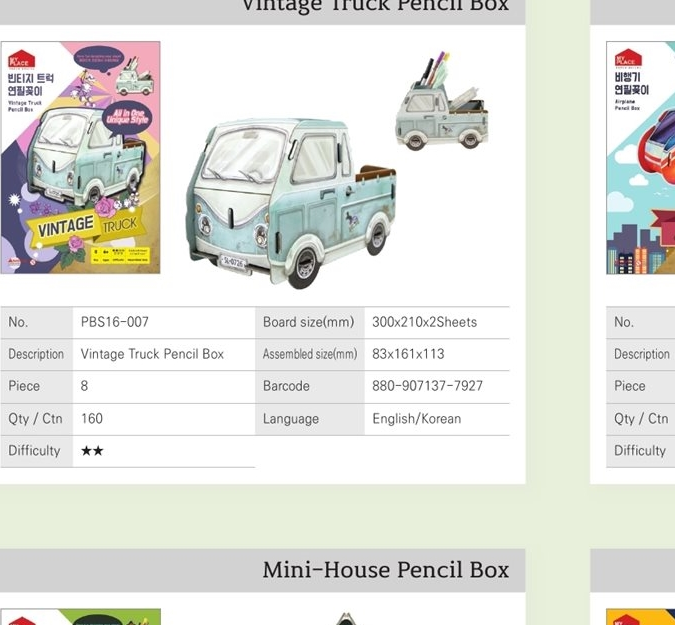
Task: Click the small truck holding pencils image
Action: [442, 102]
